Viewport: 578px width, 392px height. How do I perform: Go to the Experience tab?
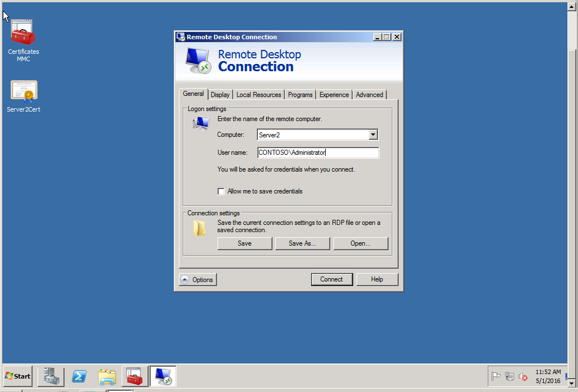[334, 95]
